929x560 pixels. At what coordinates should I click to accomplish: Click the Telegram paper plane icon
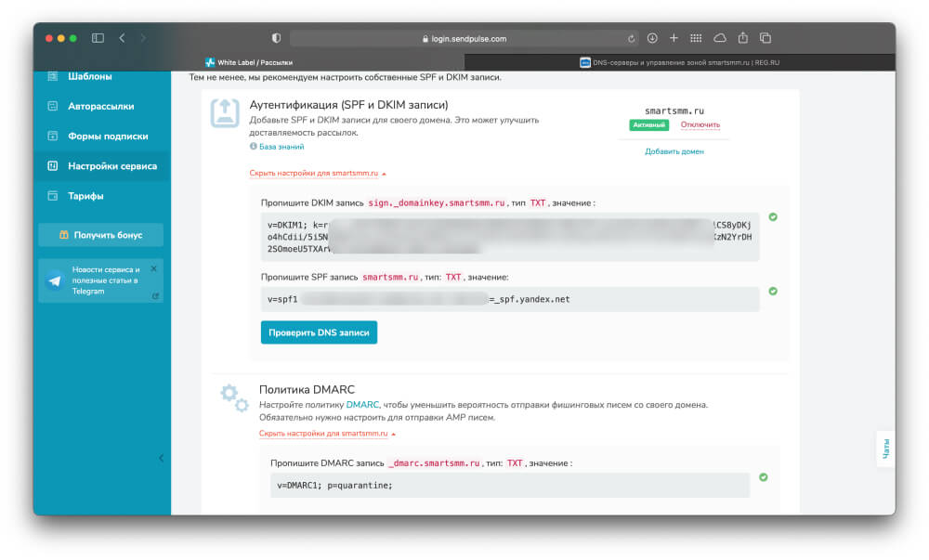pyautogui.click(x=55, y=280)
